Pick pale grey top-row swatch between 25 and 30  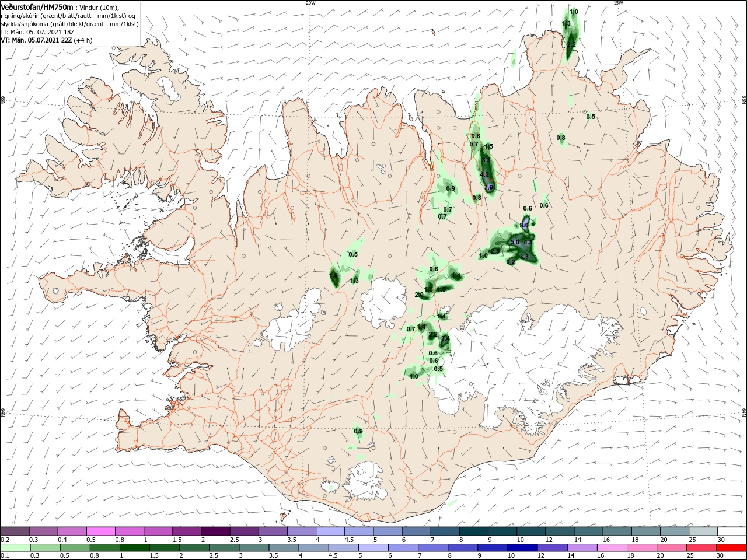coord(703,531)
